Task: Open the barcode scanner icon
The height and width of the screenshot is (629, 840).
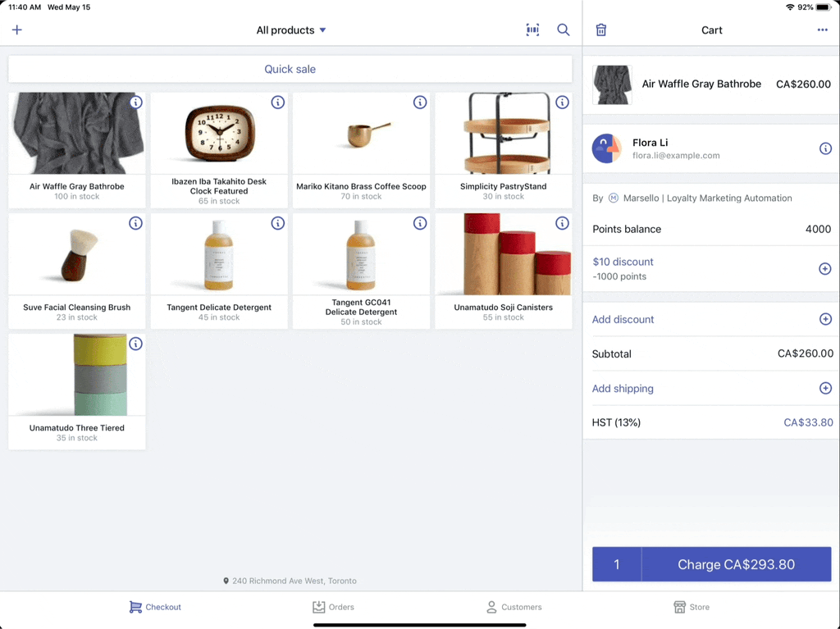Action: coord(532,30)
